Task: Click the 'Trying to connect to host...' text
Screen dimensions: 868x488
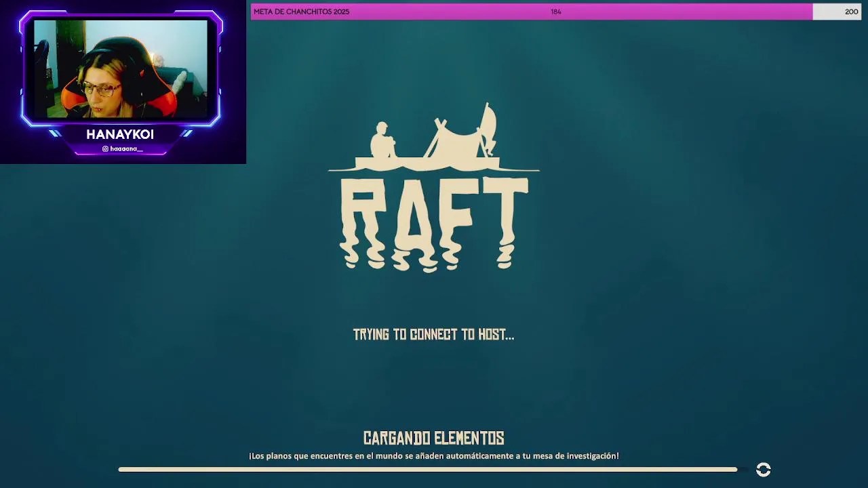Action: pyautogui.click(x=434, y=334)
